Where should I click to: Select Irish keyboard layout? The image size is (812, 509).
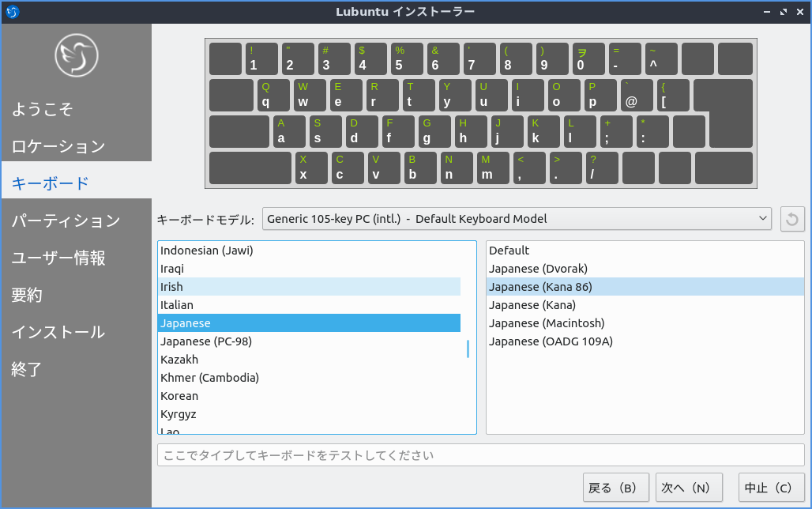[309, 287]
